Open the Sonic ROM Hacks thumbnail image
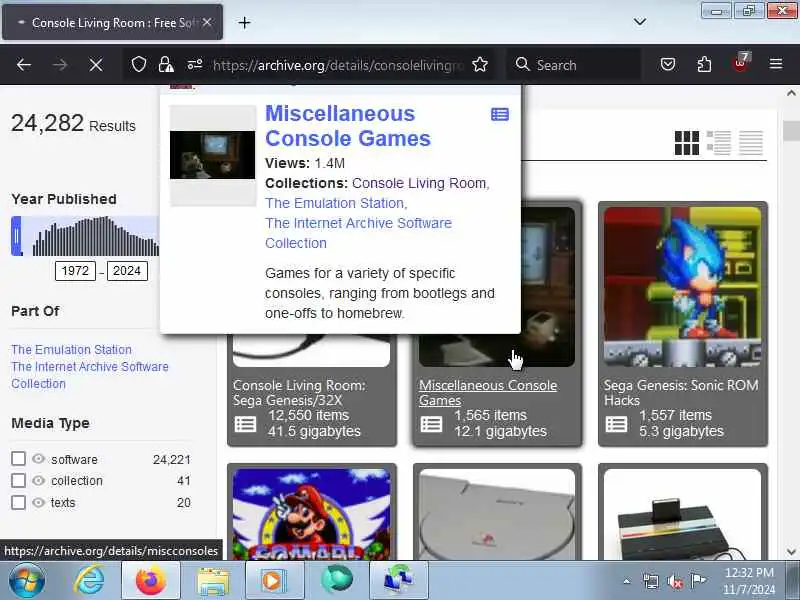The width and height of the screenshot is (800, 600). (x=682, y=287)
